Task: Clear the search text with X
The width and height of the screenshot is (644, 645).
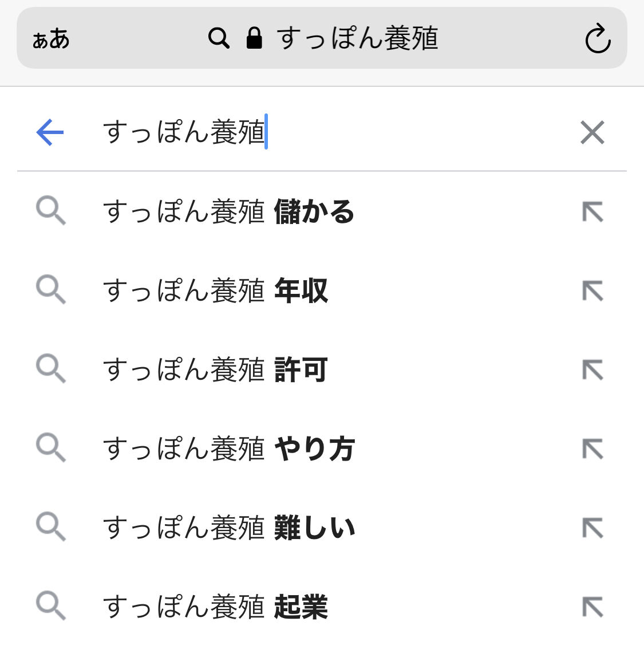Action: pyautogui.click(x=592, y=132)
